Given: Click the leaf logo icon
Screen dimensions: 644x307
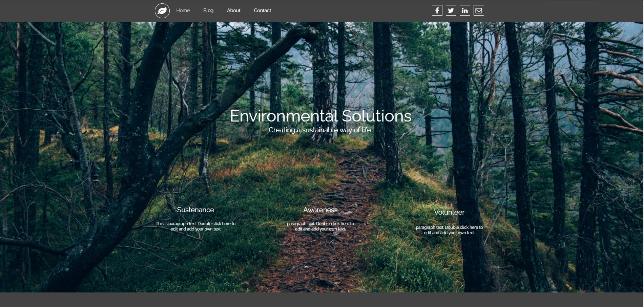Looking at the screenshot, I should 162,11.
